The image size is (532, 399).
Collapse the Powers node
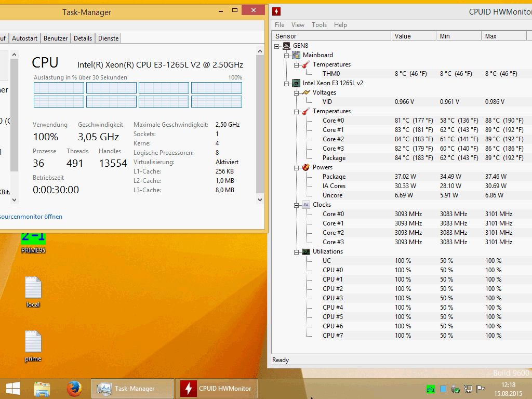[x=297, y=168]
